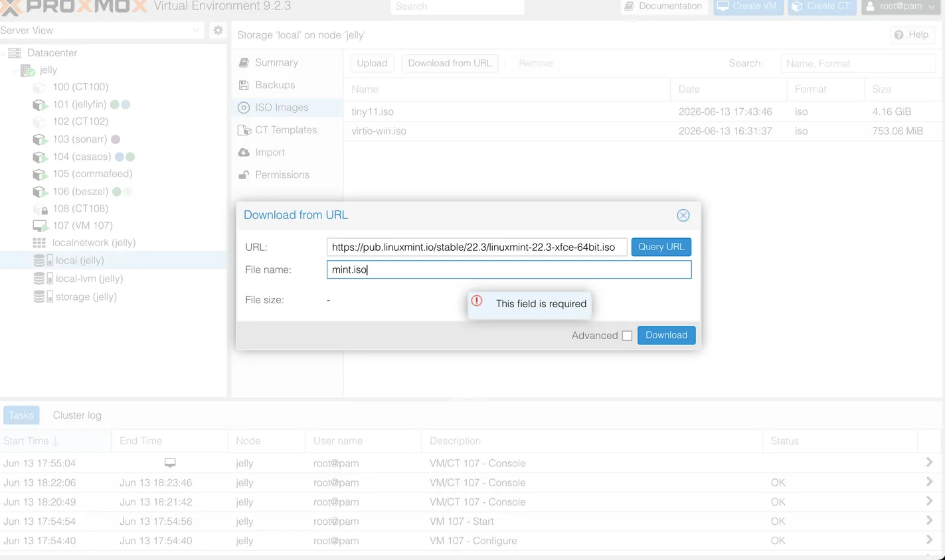Close the Download from URL dialog
The width and height of the screenshot is (945, 560).
(x=683, y=215)
